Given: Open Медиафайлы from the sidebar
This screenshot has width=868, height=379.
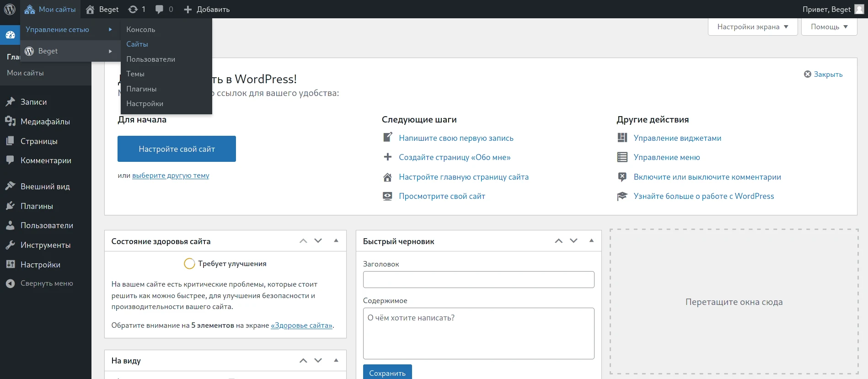Looking at the screenshot, I should 45,122.
